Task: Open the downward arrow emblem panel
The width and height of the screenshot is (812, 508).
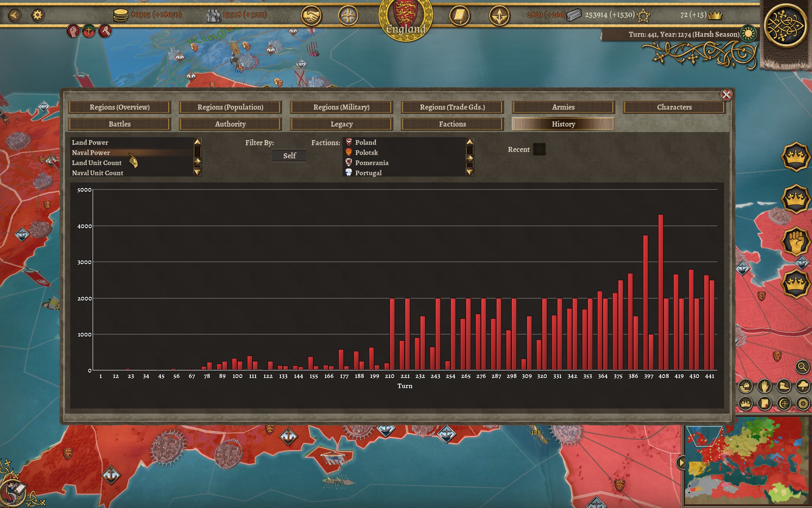Action: click(499, 16)
